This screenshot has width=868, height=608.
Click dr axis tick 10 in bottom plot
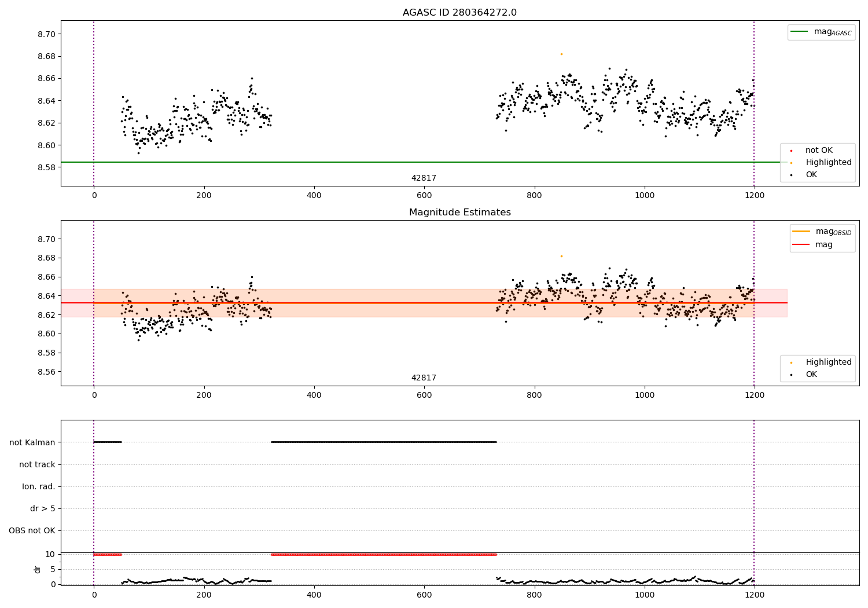[x=50, y=554]
